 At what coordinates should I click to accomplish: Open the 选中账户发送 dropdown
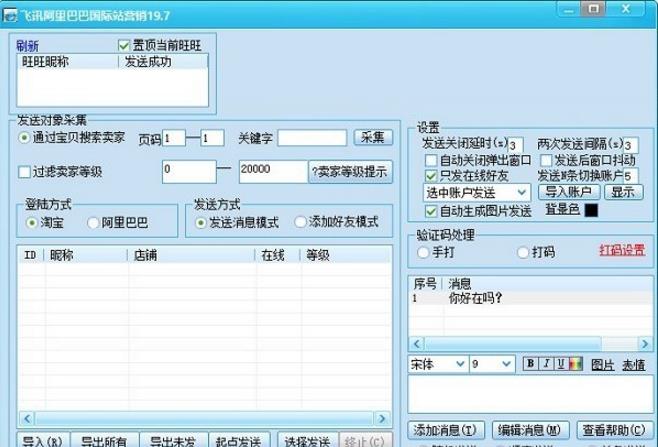(x=477, y=191)
